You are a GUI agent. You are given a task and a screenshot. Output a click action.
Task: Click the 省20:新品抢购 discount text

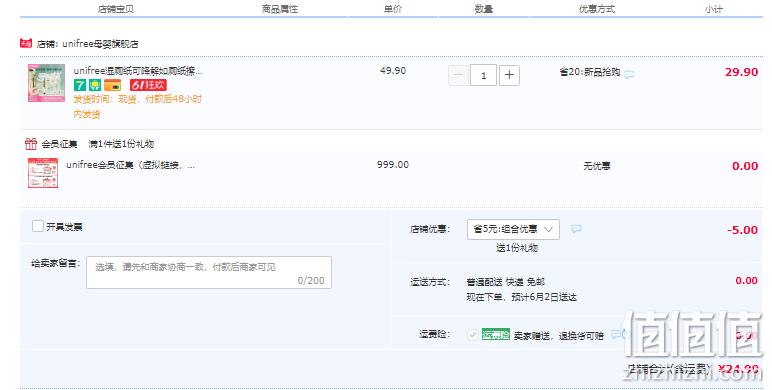point(589,72)
